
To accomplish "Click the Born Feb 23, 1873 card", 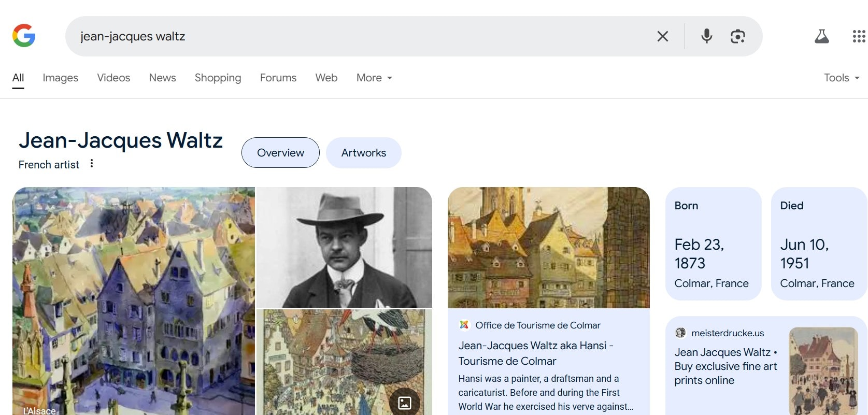I will [x=714, y=244].
